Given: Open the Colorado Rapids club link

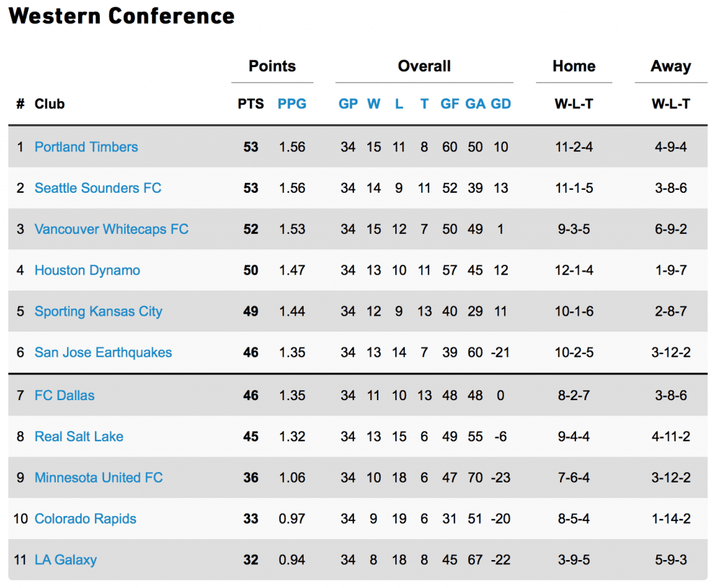Looking at the screenshot, I should click(86, 518).
